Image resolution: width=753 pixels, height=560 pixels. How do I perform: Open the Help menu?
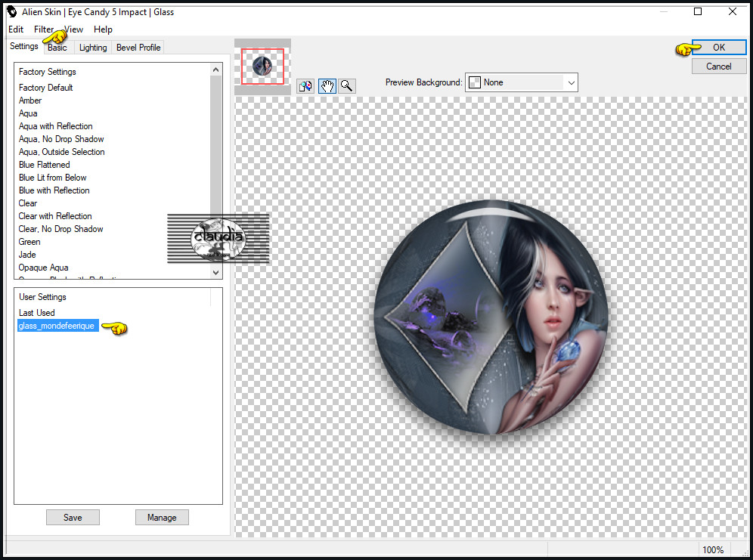[103, 29]
